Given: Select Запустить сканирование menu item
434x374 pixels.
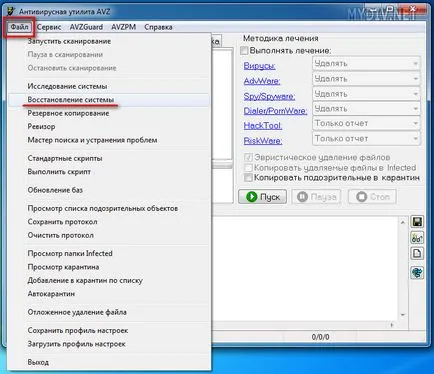Looking at the screenshot, I should pos(109,41).
